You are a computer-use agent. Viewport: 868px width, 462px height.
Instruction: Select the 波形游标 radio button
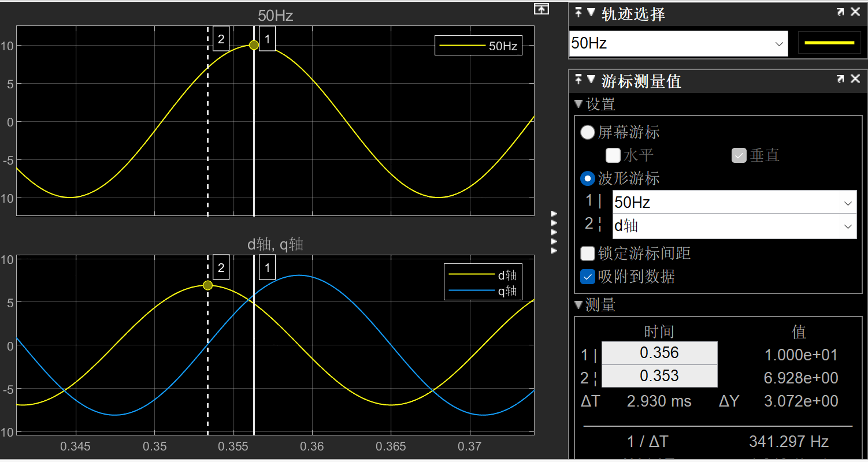[588, 178]
